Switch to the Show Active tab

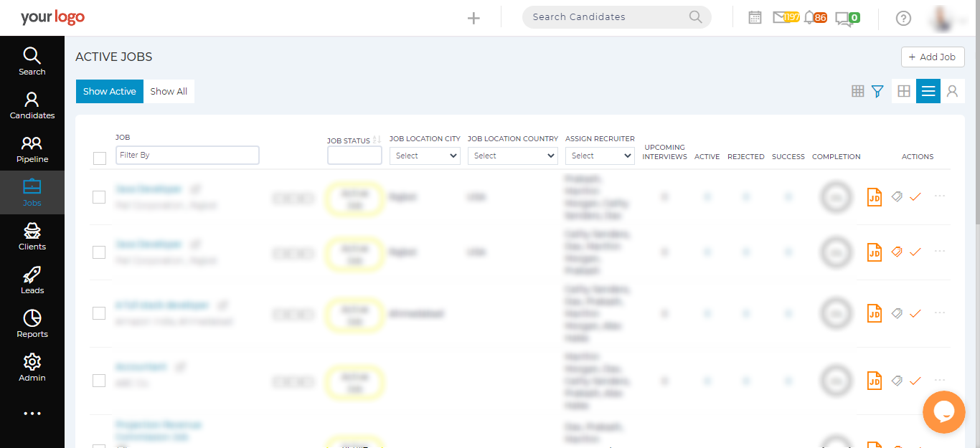coord(110,91)
